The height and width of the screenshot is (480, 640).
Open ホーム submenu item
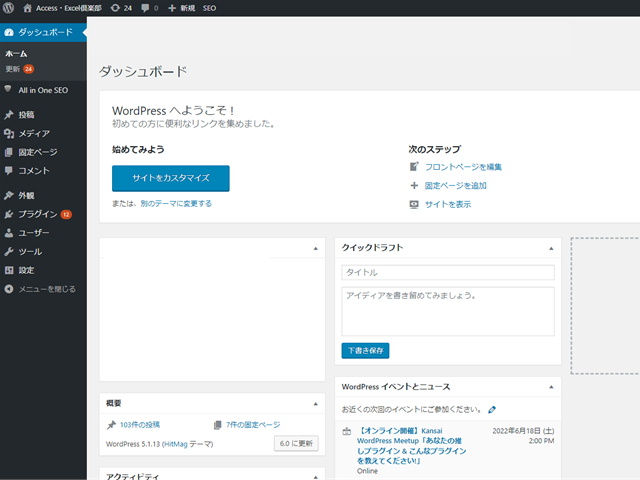[x=16, y=54]
